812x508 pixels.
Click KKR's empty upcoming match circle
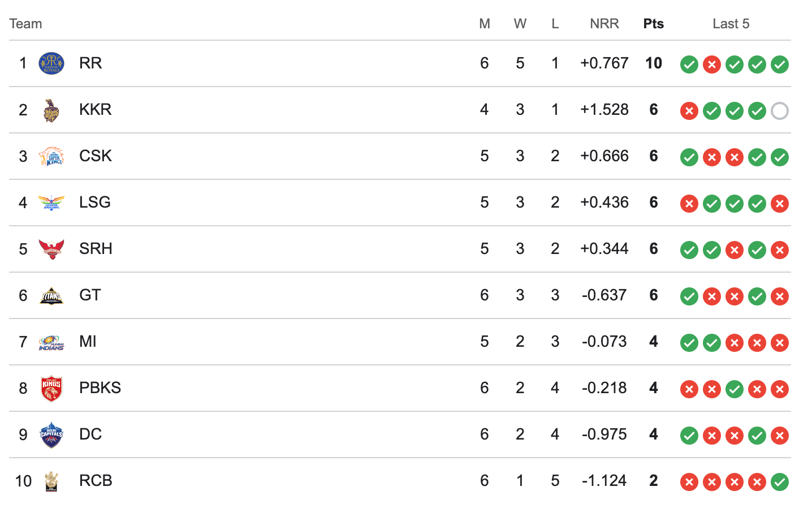779,111
